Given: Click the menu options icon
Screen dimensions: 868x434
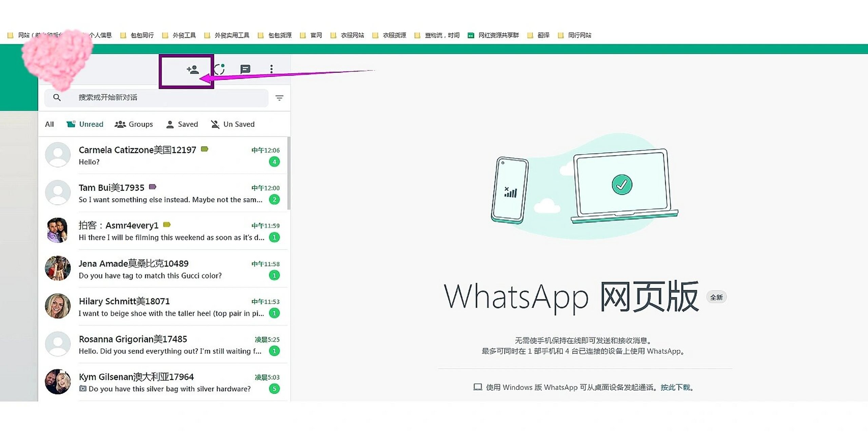Looking at the screenshot, I should point(272,68).
